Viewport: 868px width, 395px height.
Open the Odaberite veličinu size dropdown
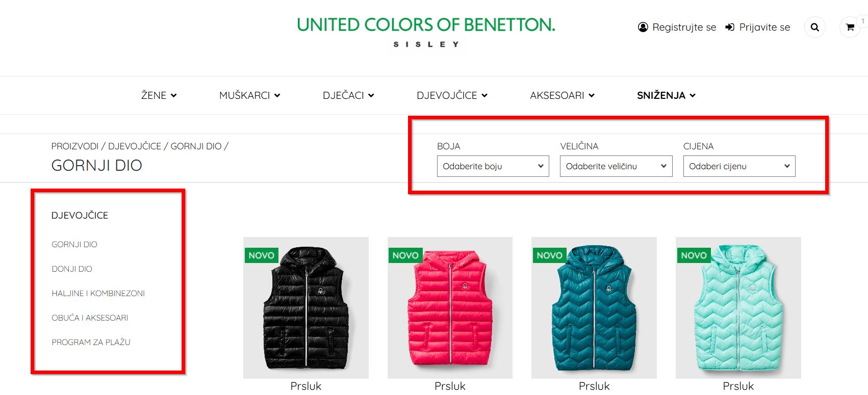tap(616, 166)
